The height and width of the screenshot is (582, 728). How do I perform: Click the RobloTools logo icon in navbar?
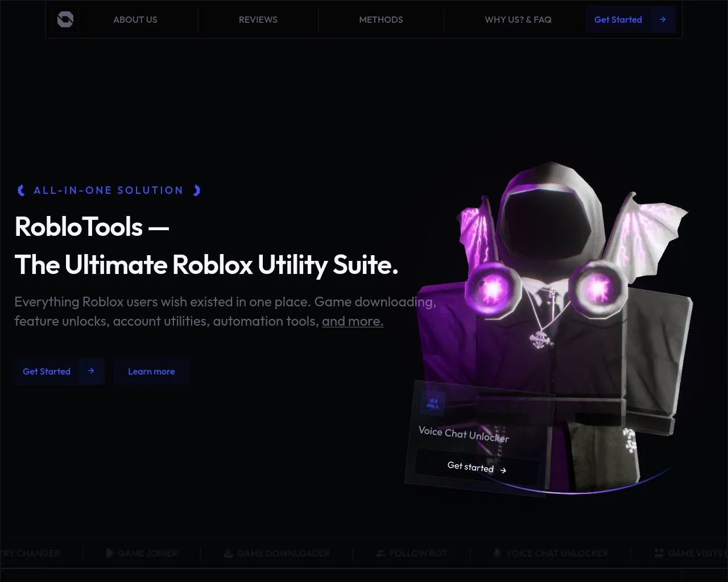tap(65, 20)
